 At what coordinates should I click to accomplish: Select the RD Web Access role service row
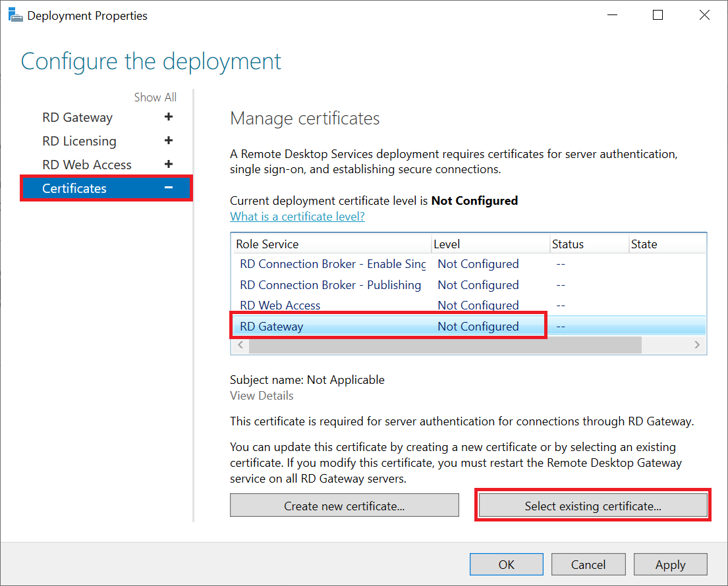click(468, 306)
